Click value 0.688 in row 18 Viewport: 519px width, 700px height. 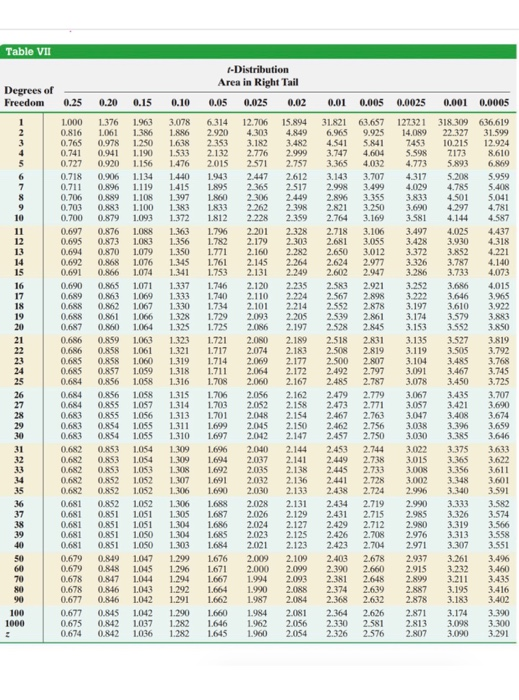tap(71, 306)
